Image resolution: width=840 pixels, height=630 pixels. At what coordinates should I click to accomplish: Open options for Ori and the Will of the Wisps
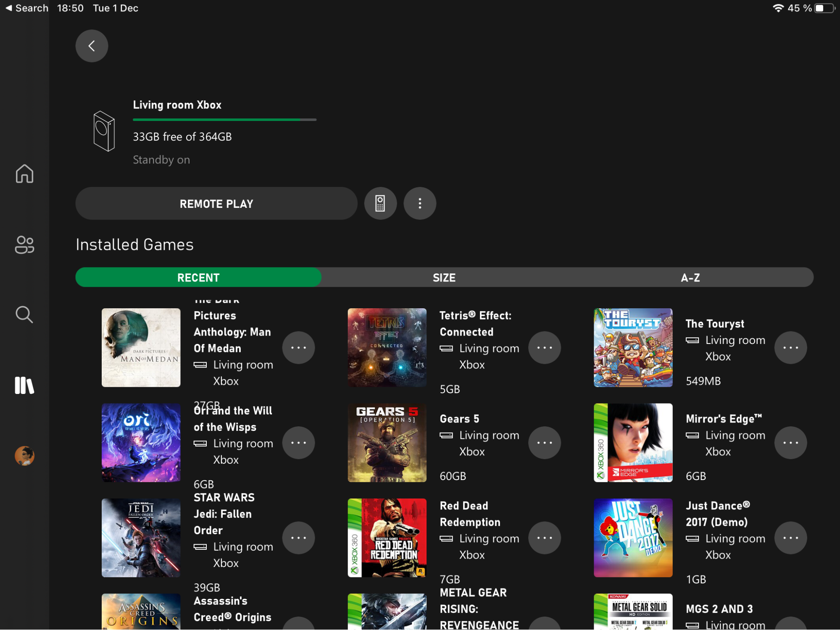298,443
